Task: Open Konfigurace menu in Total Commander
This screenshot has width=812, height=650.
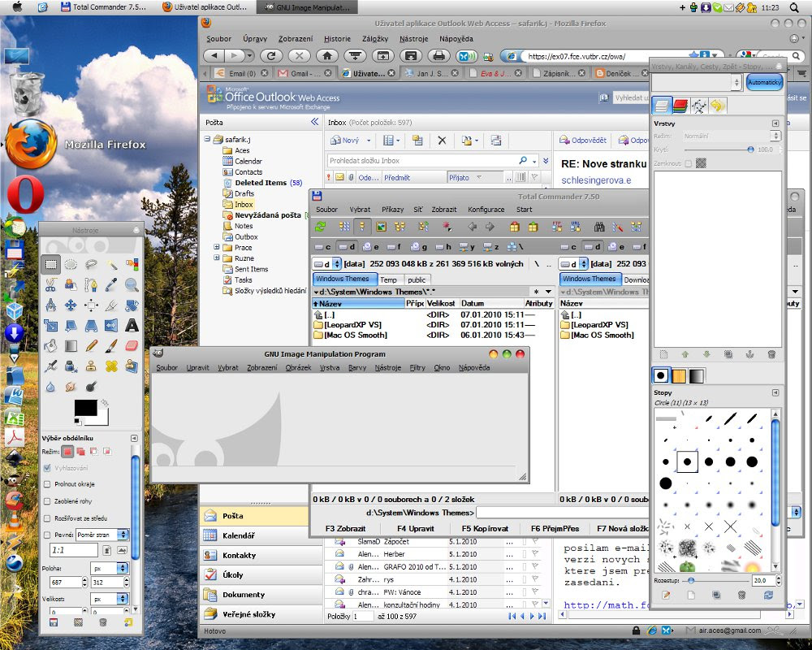Action: coord(486,210)
